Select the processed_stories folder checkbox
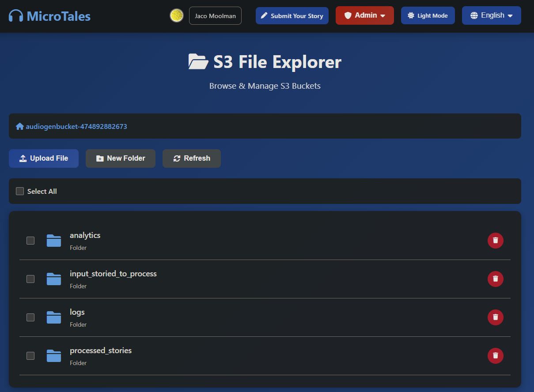534x392 pixels. click(x=30, y=356)
